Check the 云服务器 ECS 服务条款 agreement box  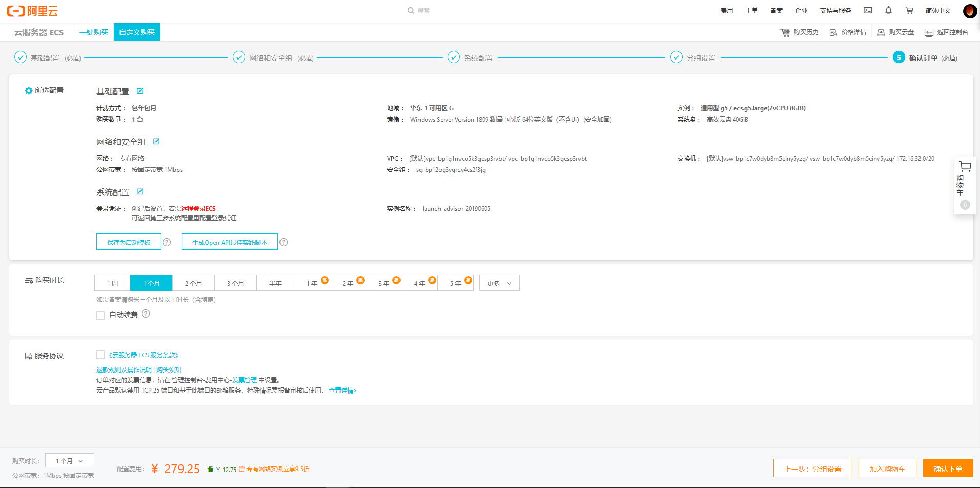[101, 355]
